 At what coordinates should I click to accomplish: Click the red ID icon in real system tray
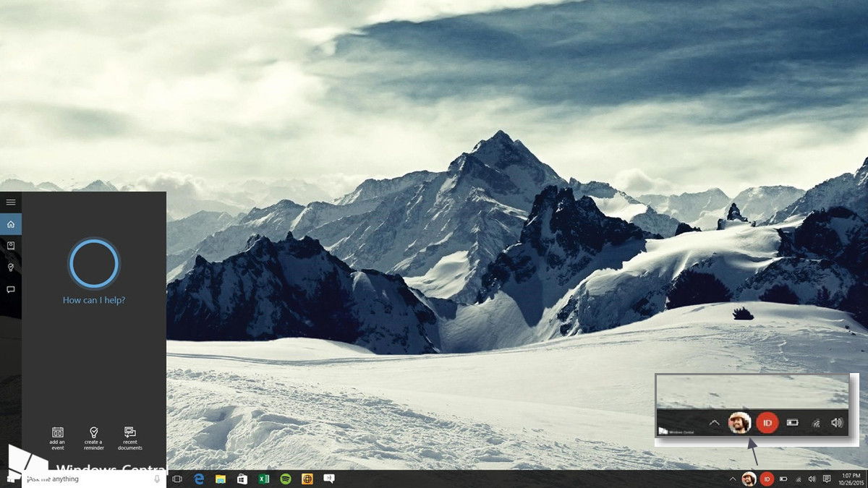[x=767, y=479]
